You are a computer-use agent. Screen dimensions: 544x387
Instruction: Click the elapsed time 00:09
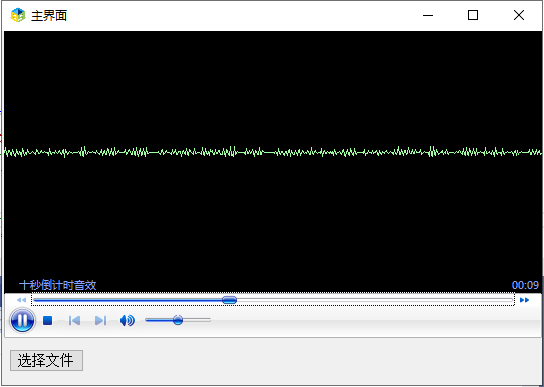(525, 285)
